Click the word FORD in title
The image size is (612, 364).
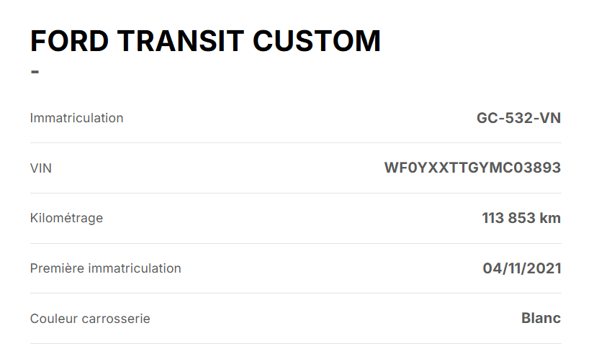[x=69, y=41]
